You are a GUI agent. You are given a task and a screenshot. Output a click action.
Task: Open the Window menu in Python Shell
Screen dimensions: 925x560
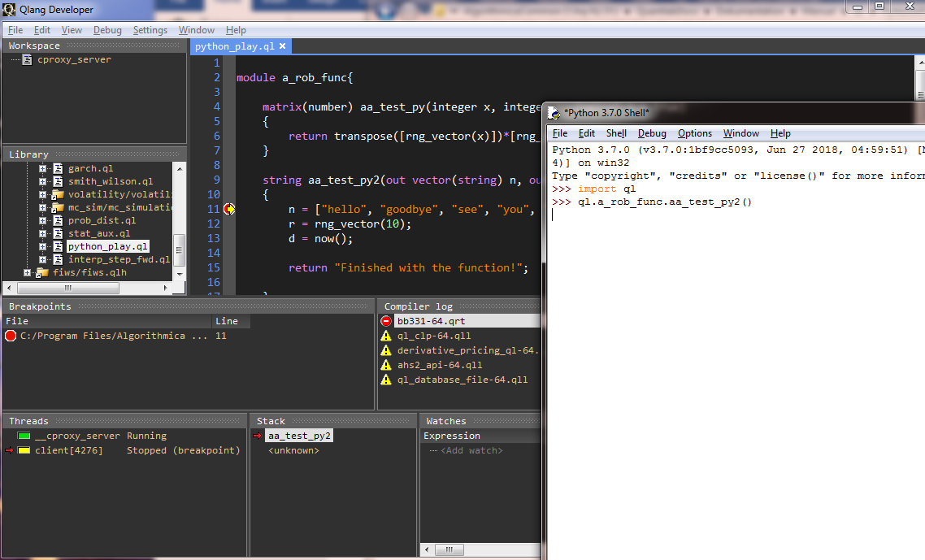(x=741, y=133)
